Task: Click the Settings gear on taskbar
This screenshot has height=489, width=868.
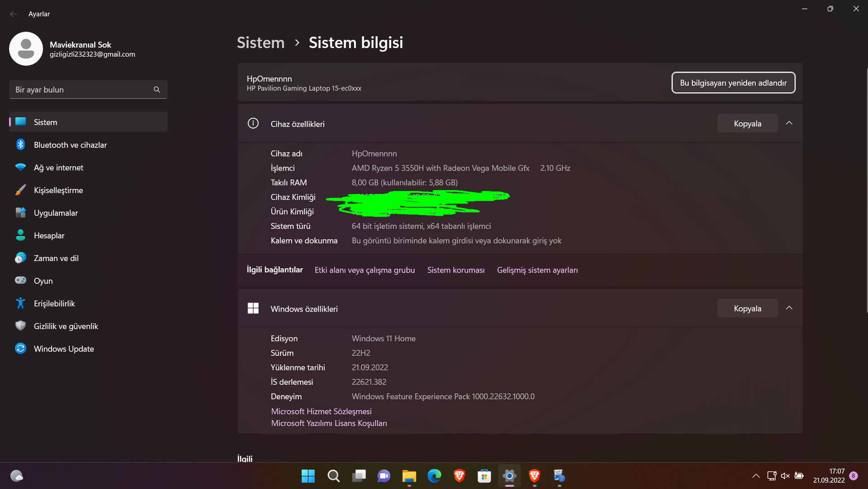Action: pos(509,476)
